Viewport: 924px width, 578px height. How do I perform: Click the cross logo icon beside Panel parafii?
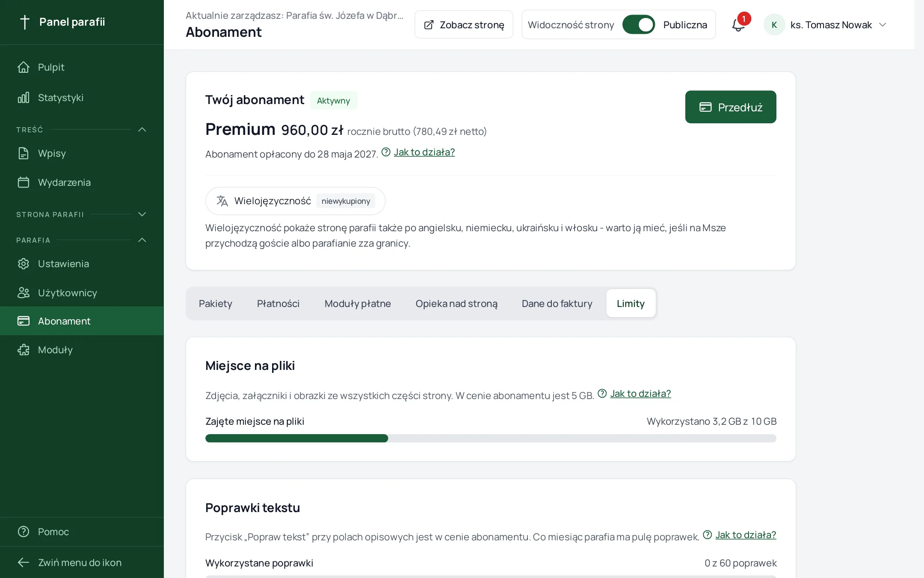tap(25, 22)
